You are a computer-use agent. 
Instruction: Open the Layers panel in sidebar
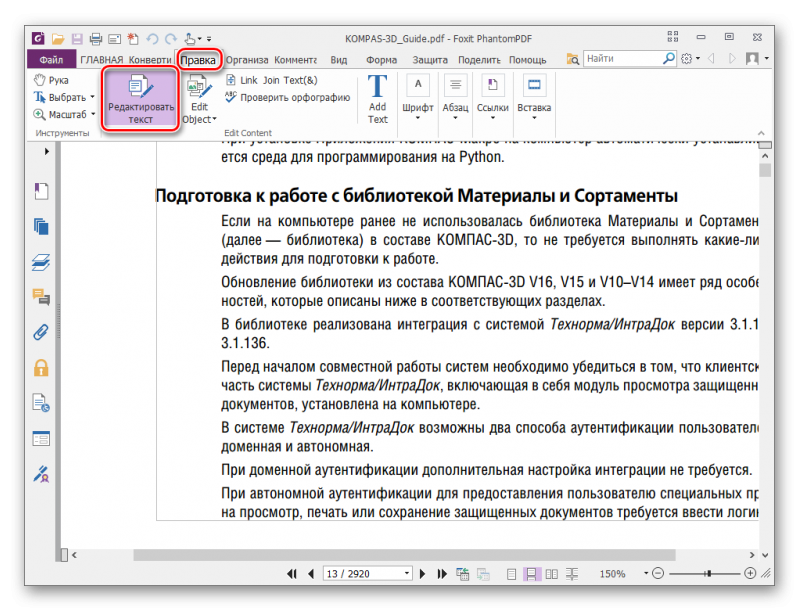[41, 262]
